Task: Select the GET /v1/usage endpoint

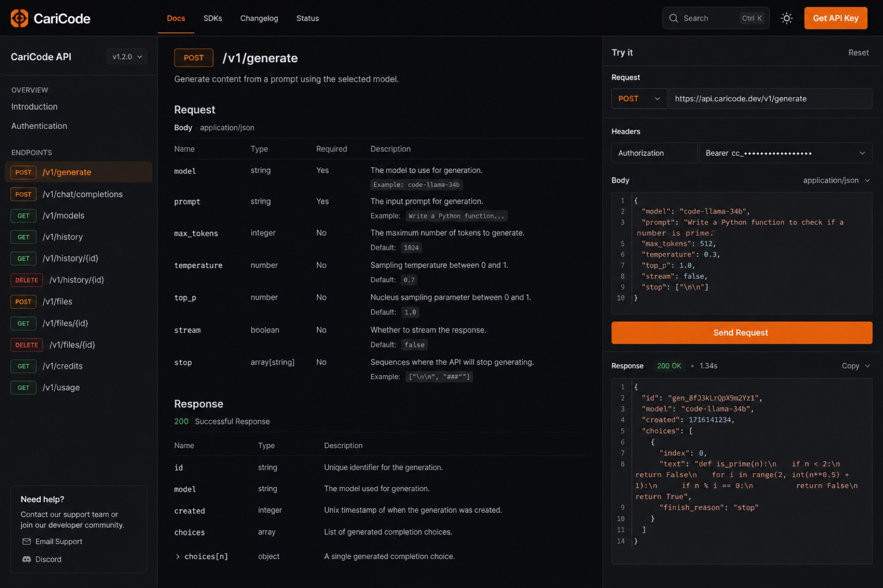Action: tap(78, 388)
